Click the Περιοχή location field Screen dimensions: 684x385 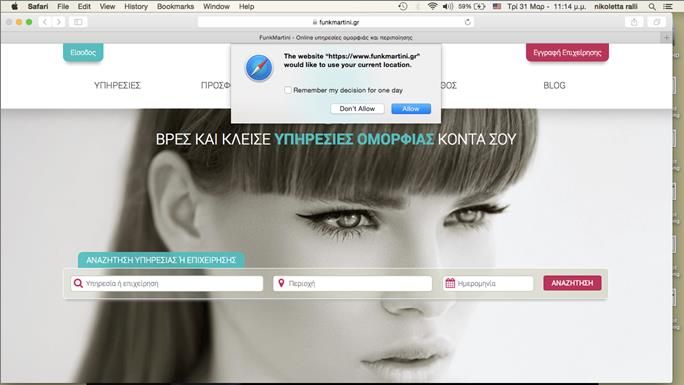click(x=352, y=283)
